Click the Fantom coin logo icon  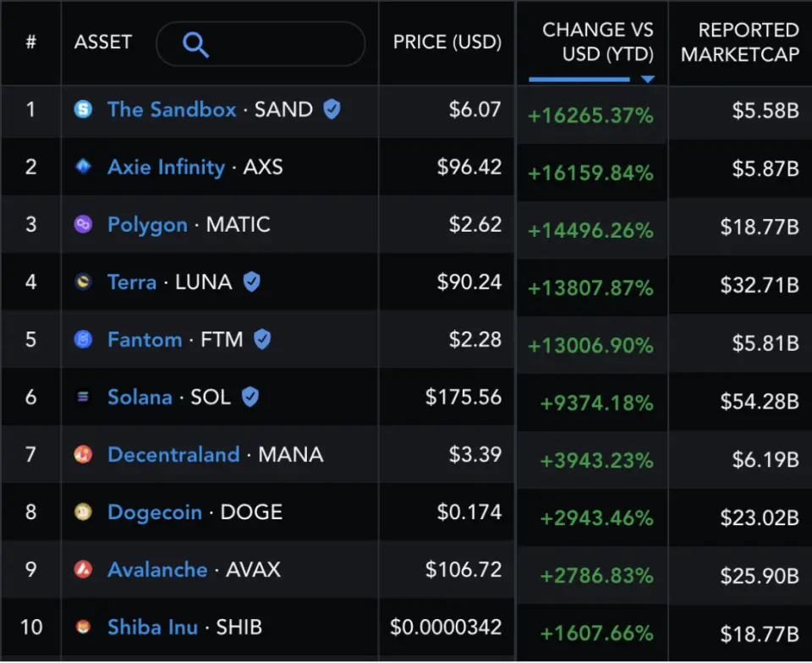click(x=83, y=339)
